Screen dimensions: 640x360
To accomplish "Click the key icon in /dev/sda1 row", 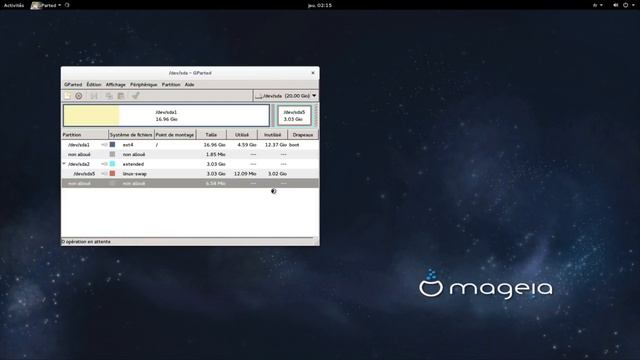I will click(x=104, y=145).
